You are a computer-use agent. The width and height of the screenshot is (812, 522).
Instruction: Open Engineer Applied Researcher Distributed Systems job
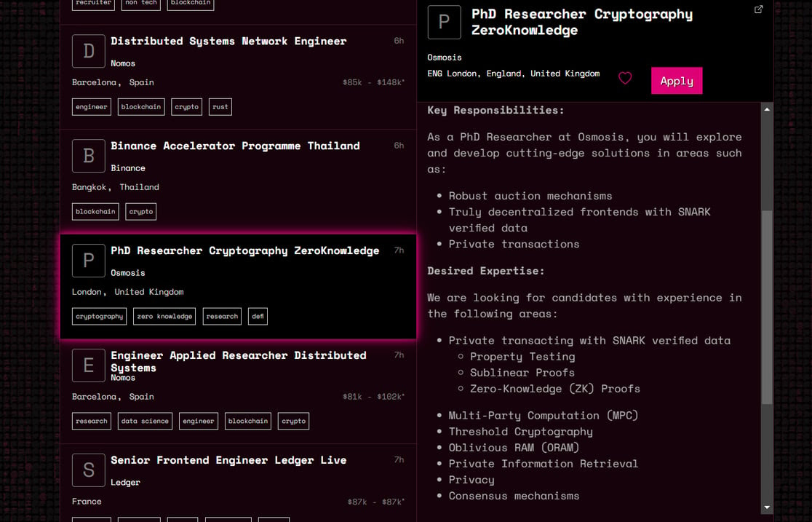pyautogui.click(x=239, y=361)
